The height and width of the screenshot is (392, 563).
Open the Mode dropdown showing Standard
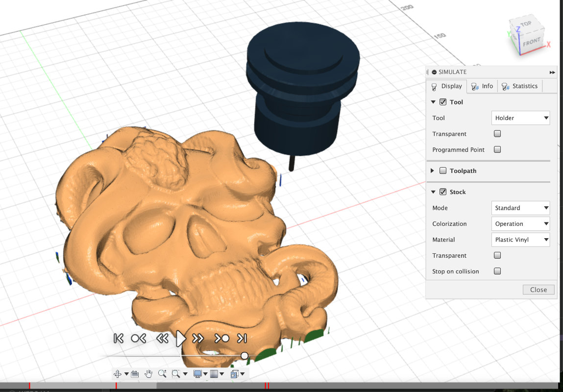point(521,208)
